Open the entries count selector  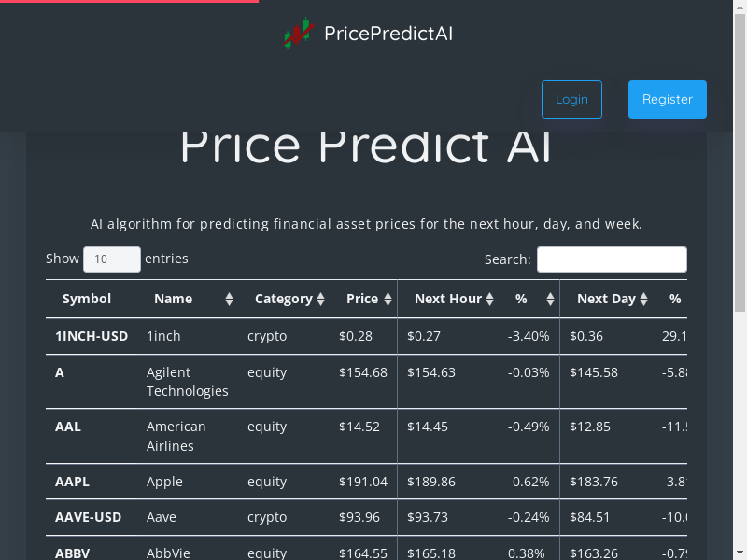coord(112,259)
